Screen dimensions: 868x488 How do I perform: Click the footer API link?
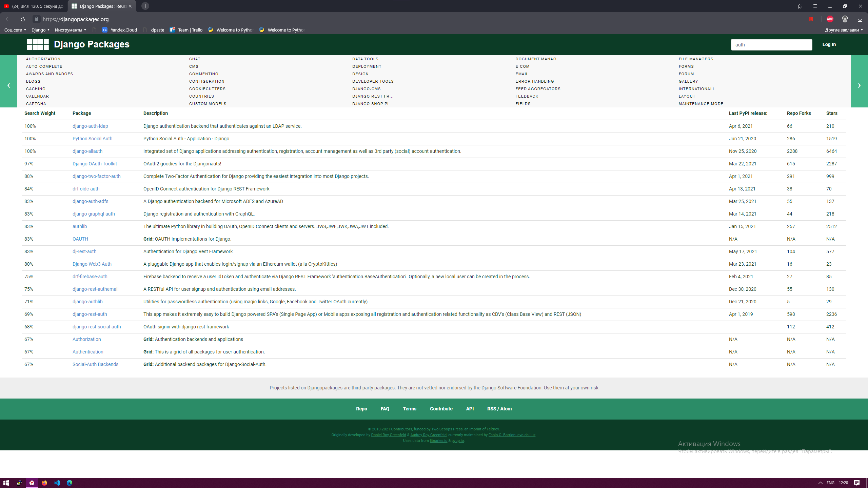[x=470, y=409]
